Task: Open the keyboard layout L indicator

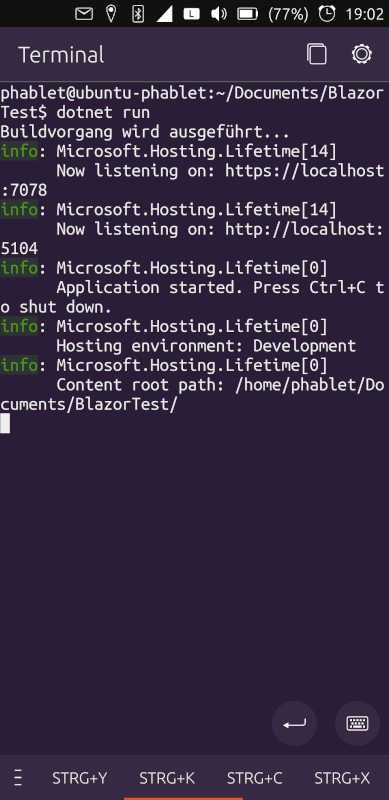Action: (x=191, y=14)
